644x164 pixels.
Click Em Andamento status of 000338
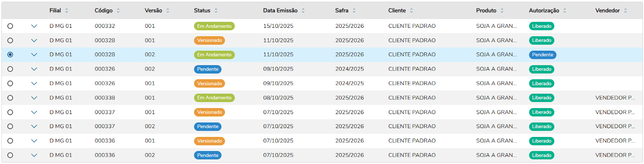click(x=214, y=98)
